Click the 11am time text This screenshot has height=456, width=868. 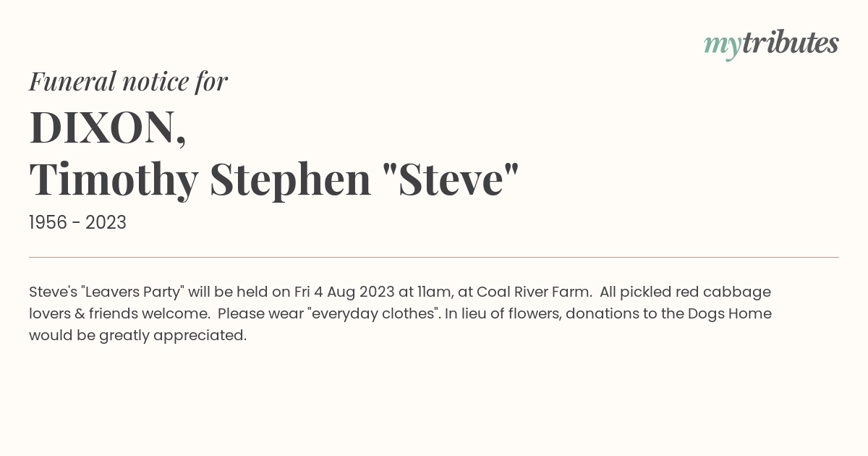coord(435,292)
